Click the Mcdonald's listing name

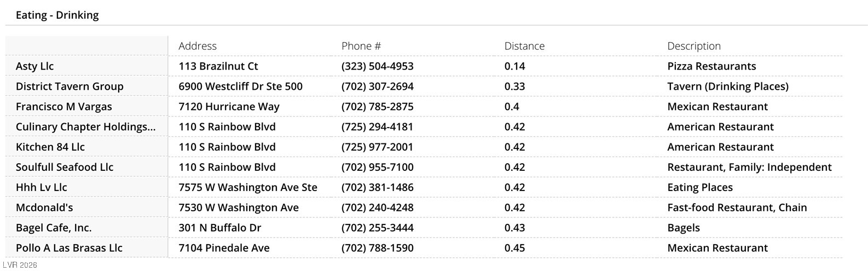44,208
